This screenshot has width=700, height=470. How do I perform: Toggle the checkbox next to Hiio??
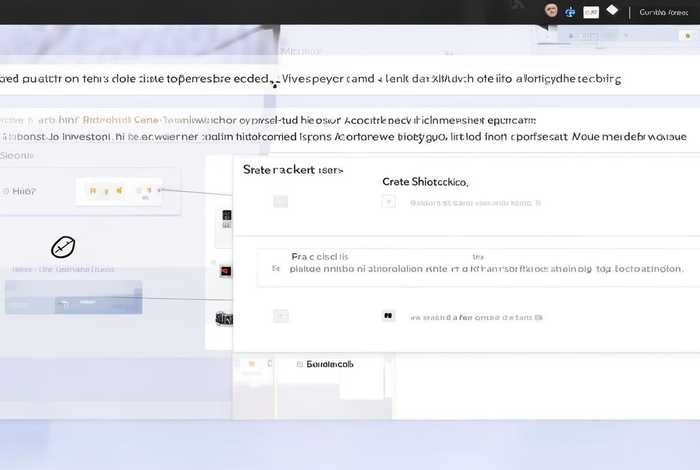pyautogui.click(x=8, y=190)
